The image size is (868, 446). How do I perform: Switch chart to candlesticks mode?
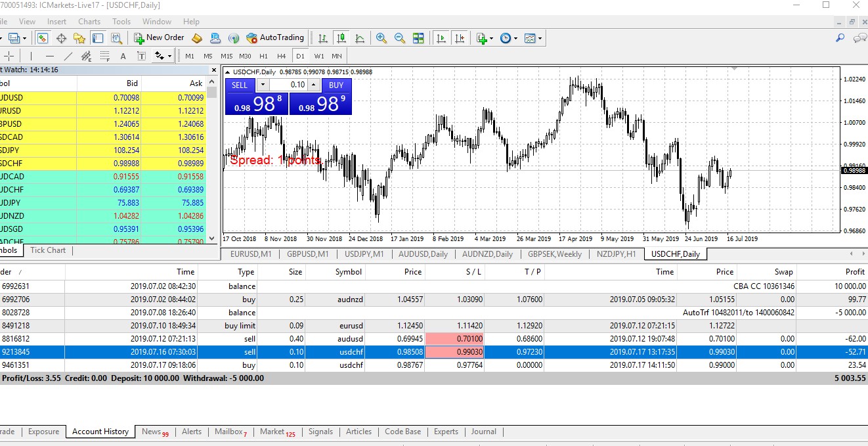(x=341, y=38)
